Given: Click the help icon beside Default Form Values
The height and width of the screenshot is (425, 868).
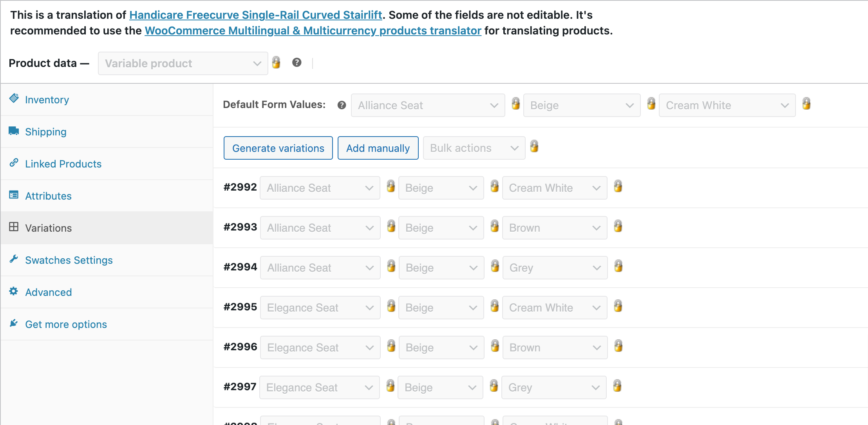Looking at the screenshot, I should 342,105.
